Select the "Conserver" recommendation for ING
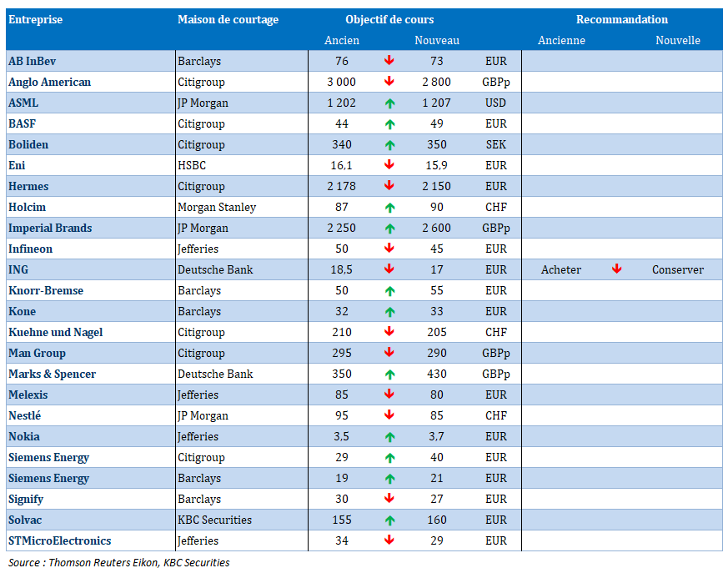Screen dimensions: 728x573 pos(678,269)
